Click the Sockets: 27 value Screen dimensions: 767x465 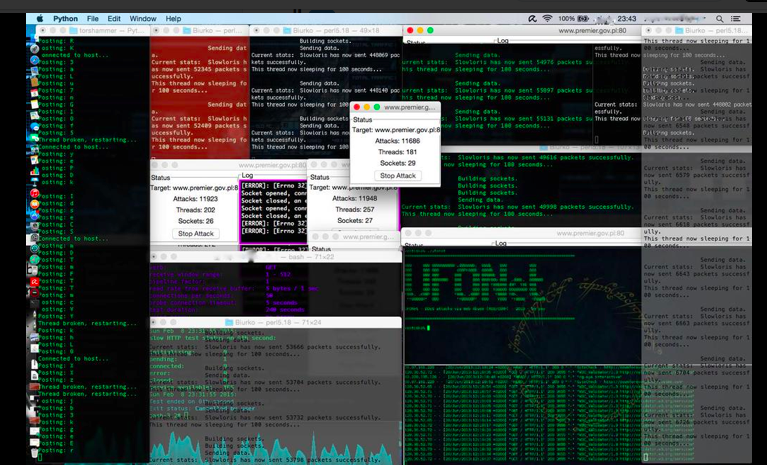pyautogui.click(x=355, y=221)
